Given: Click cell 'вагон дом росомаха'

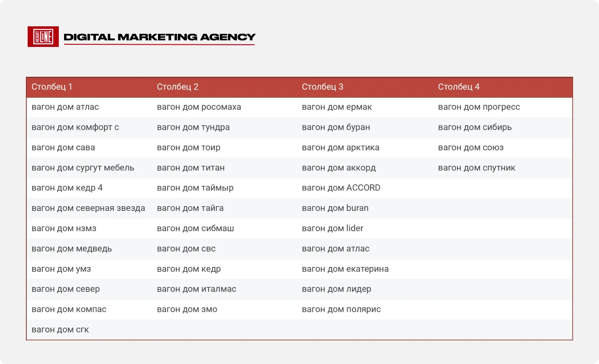Looking at the screenshot, I should pos(199,107).
